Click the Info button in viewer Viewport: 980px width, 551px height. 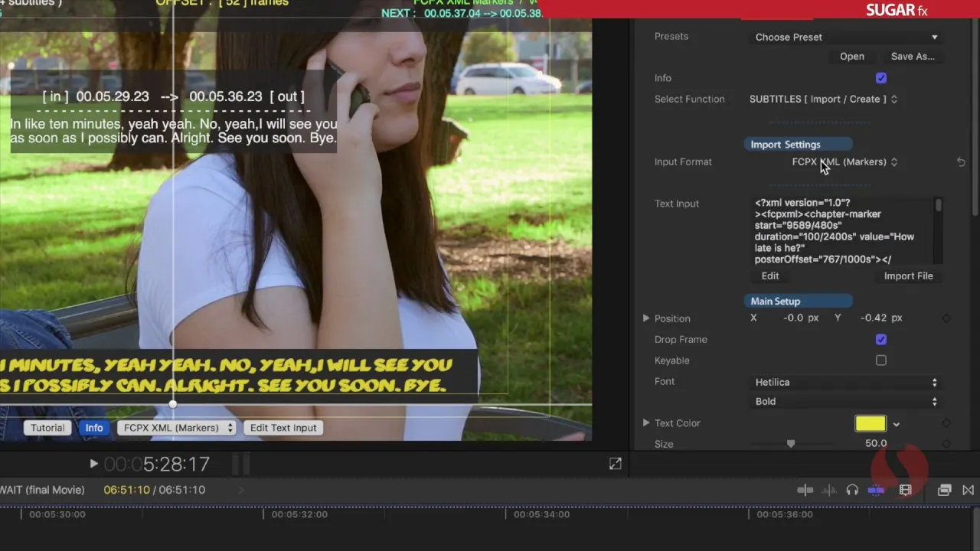(x=94, y=428)
